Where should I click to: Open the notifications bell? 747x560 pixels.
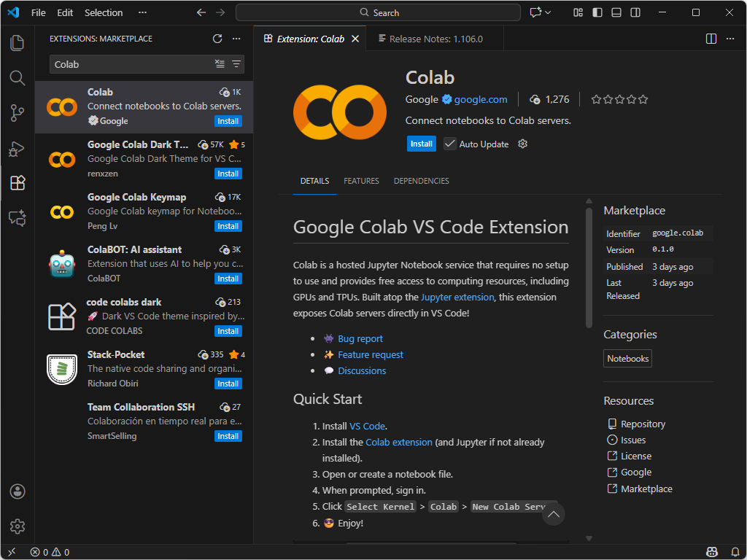click(735, 552)
